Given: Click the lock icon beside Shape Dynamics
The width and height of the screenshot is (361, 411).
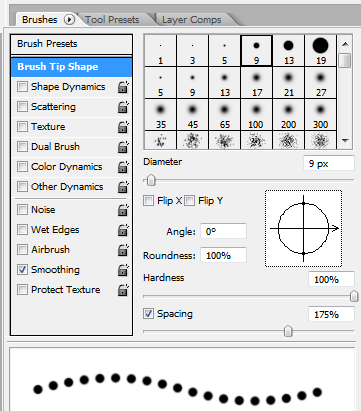Looking at the screenshot, I should point(123,87).
